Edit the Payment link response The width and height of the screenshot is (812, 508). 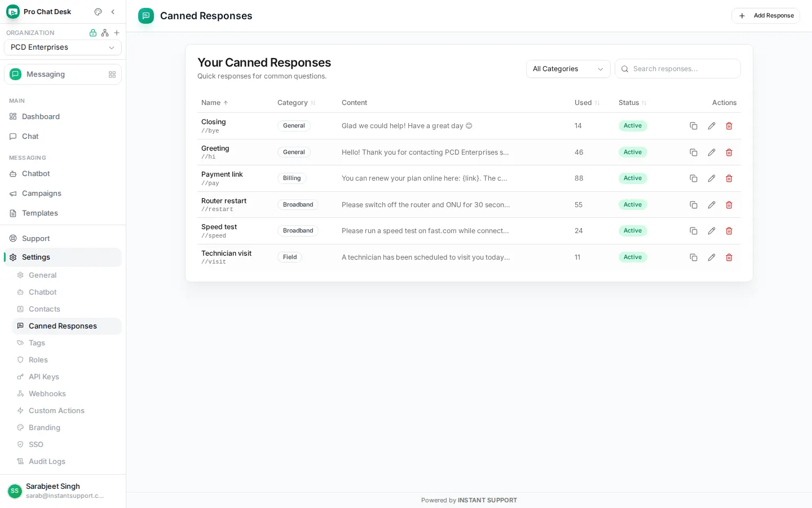click(712, 178)
